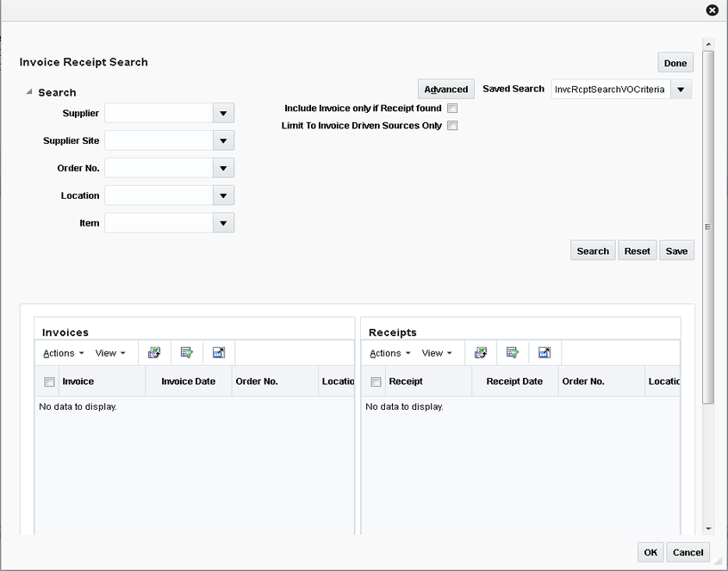Click the Advanced search button
Viewport: 728px width, 571px height.
tap(445, 89)
